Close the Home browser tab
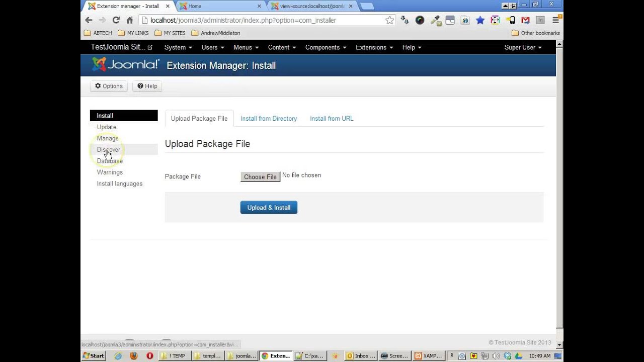 [x=259, y=6]
